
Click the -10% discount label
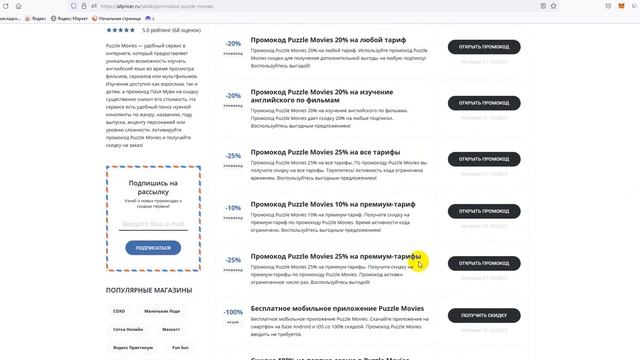coord(233,208)
